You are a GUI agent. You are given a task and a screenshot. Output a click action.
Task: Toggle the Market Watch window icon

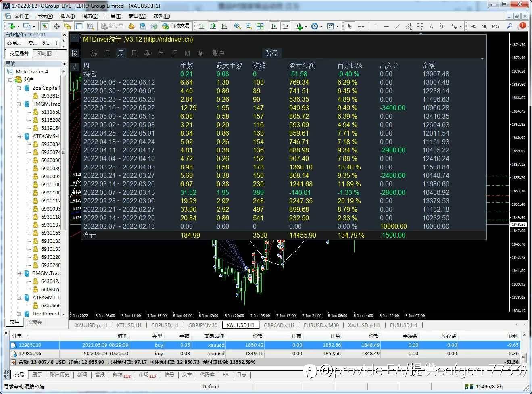45,26
